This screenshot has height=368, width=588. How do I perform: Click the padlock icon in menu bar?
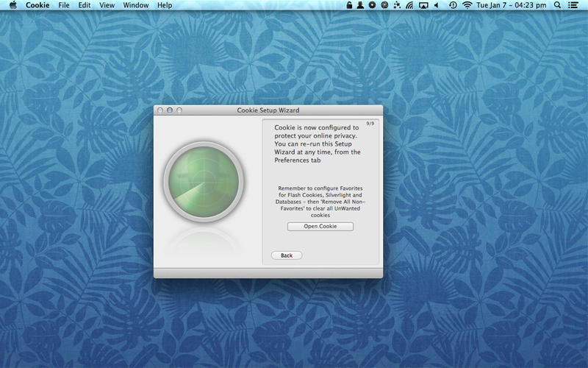349,5
